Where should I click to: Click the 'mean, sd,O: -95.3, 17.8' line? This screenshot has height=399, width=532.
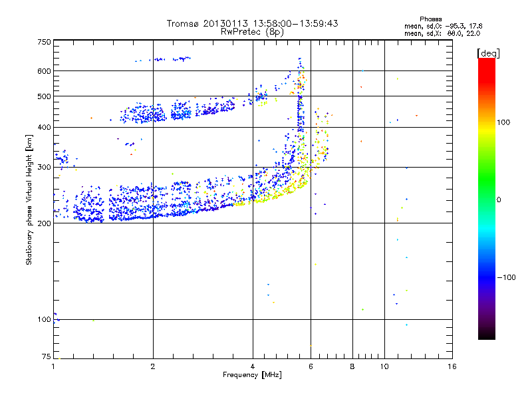[443, 26]
